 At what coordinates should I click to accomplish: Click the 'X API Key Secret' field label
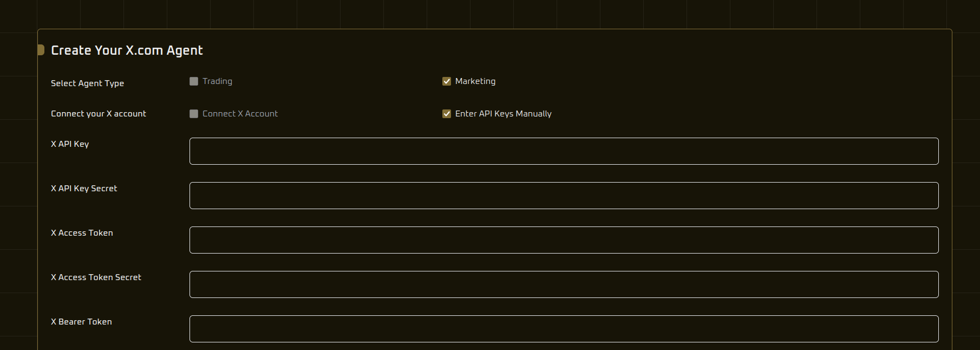84,188
